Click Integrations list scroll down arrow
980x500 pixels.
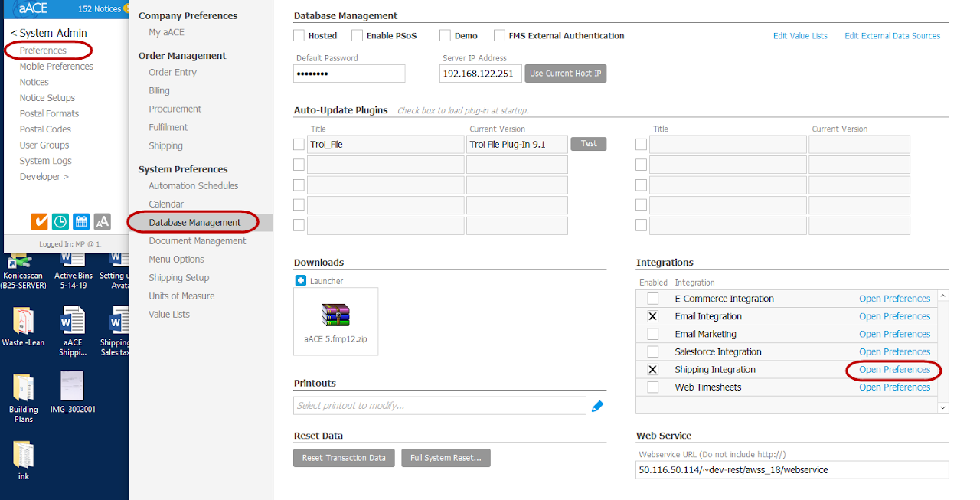pyautogui.click(x=943, y=408)
